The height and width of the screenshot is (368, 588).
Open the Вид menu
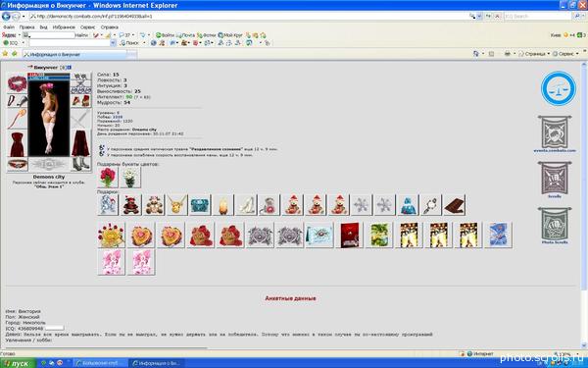click(x=43, y=27)
